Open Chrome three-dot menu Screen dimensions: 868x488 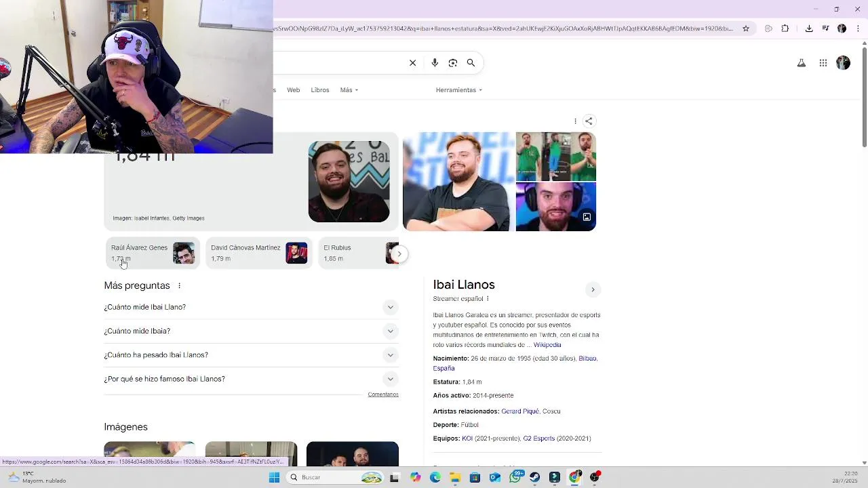(856, 28)
